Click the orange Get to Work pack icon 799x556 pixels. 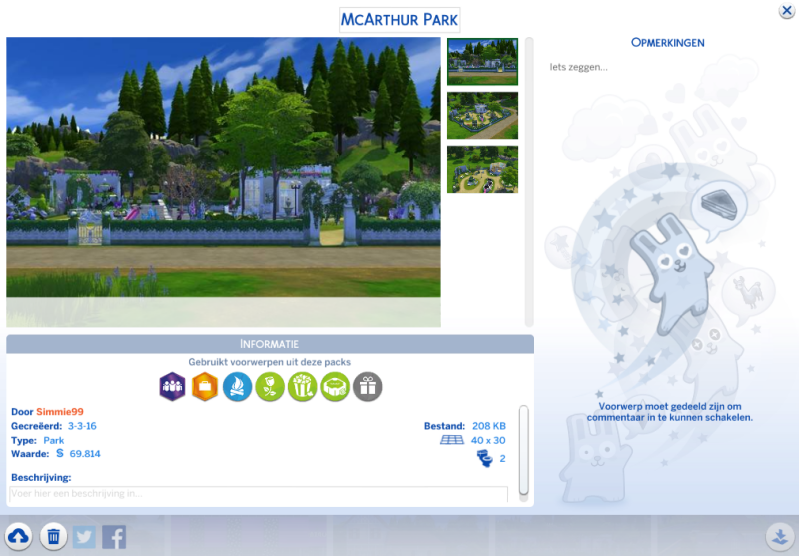[205, 386]
